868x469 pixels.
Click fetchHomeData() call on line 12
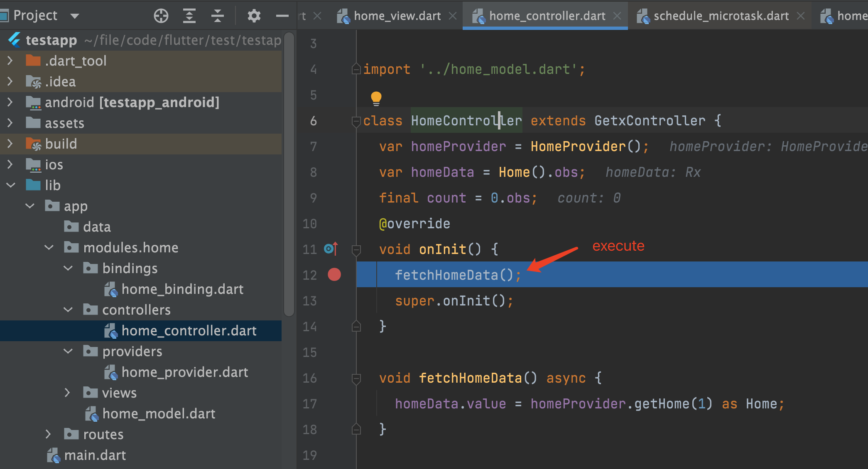[x=454, y=275]
